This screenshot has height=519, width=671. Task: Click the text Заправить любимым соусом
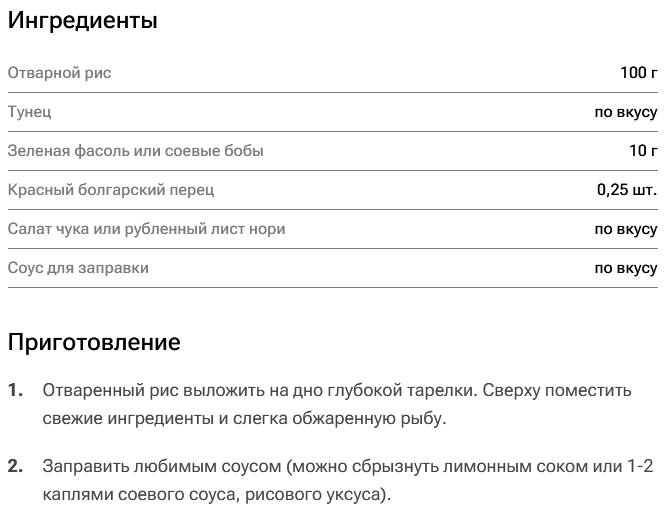pyautogui.click(x=162, y=466)
